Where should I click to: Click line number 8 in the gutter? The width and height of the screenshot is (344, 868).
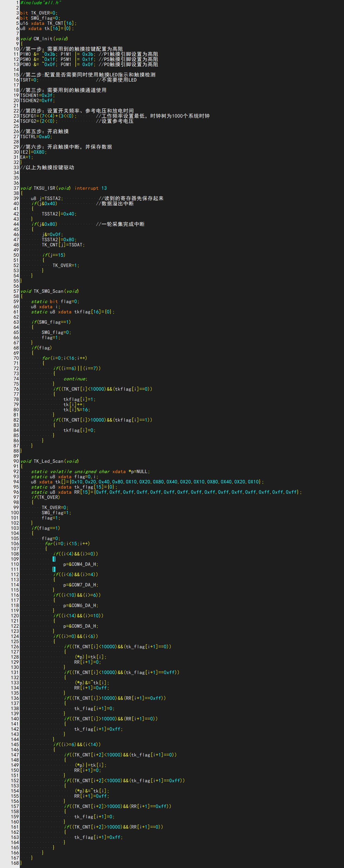(17, 39)
